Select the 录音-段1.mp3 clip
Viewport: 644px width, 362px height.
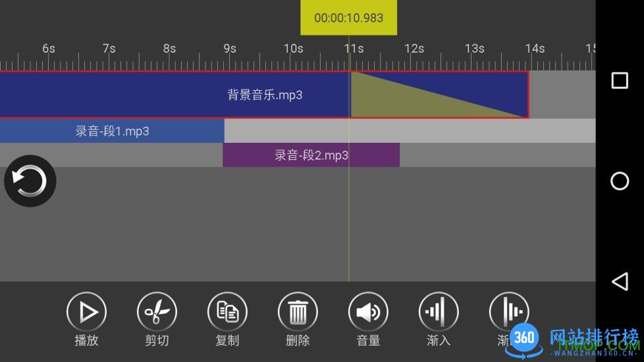112,131
